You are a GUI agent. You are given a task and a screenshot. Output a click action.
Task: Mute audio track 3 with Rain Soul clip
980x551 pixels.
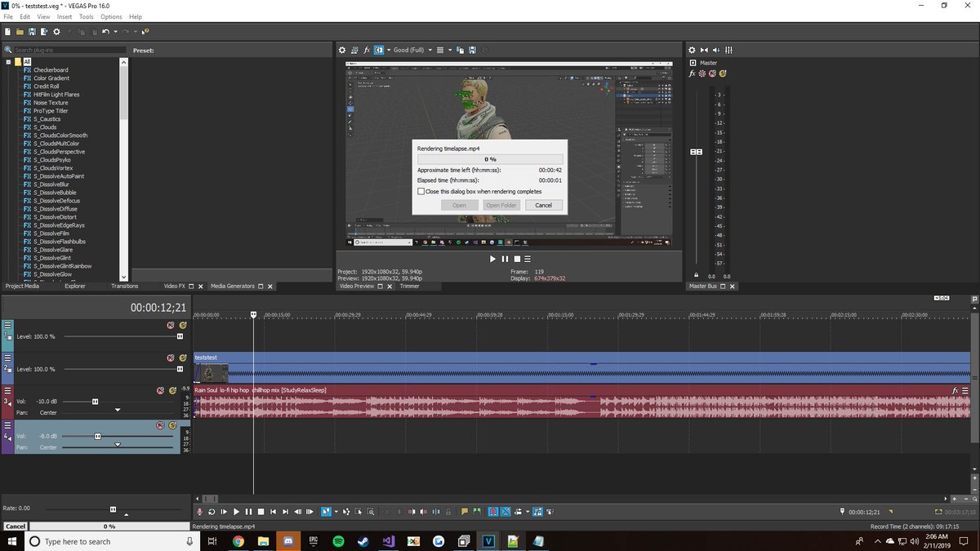pos(160,391)
